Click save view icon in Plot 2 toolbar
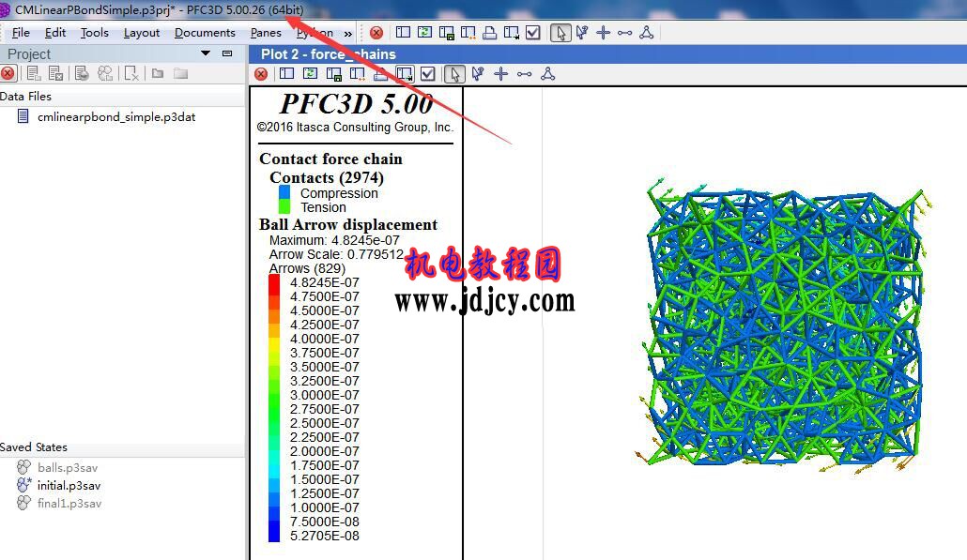The height and width of the screenshot is (560, 967). click(333, 74)
